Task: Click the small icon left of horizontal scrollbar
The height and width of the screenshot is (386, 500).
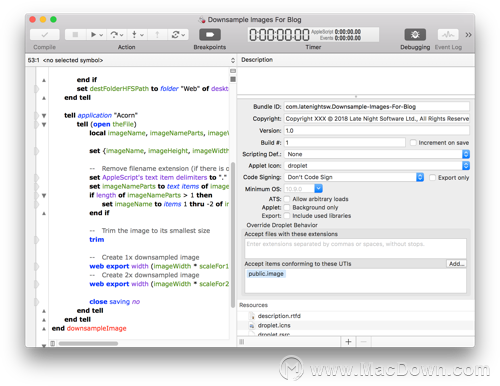Action: pyautogui.click(x=53, y=343)
